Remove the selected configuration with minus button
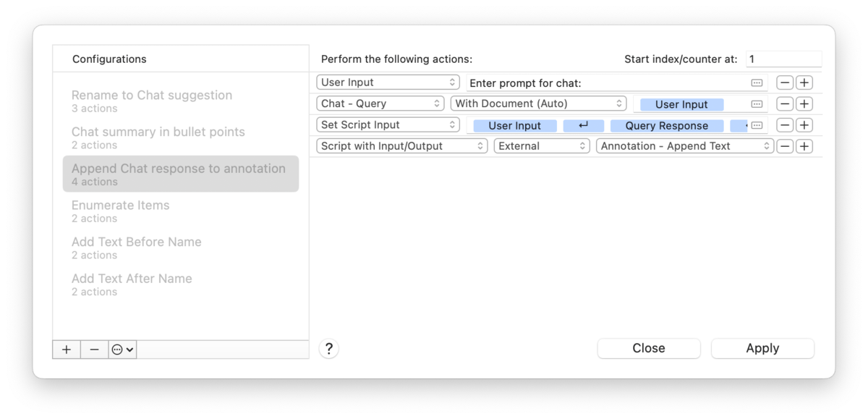The height and width of the screenshot is (419, 868). (94, 350)
